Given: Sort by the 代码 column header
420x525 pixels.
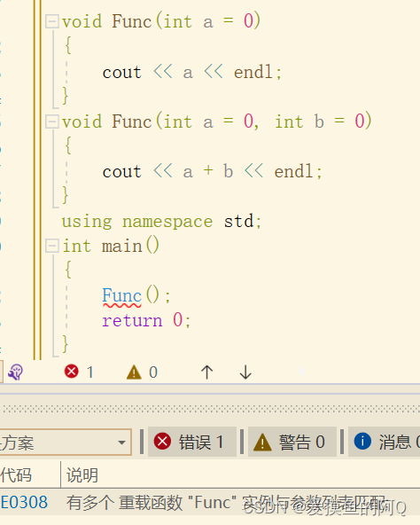Looking at the screenshot, I should 16,474.
